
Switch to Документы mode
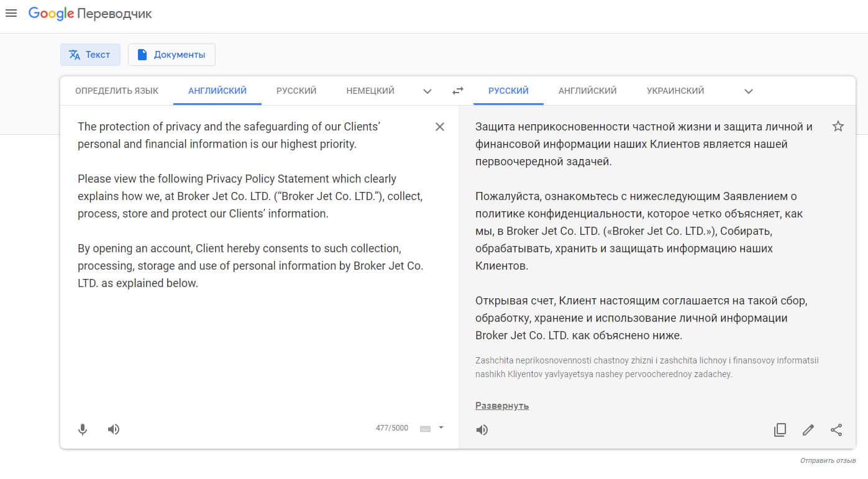pyautogui.click(x=171, y=55)
